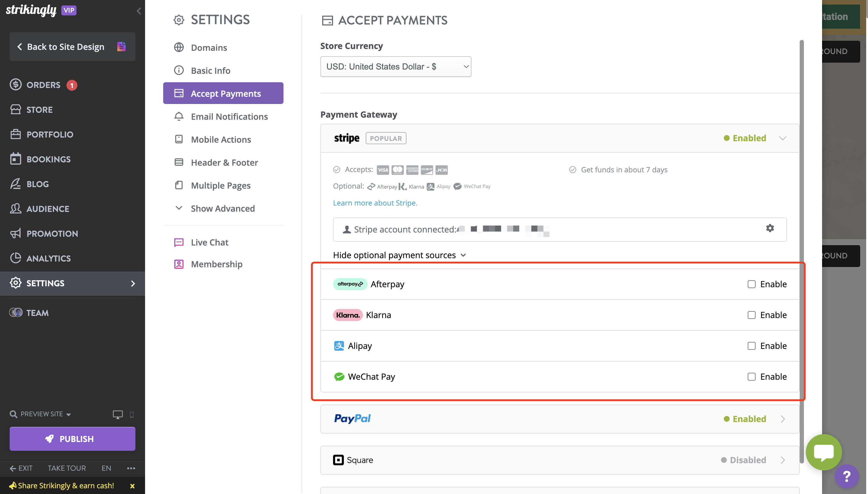The height and width of the screenshot is (494, 868).
Task: Collapse Hide optional payment sources
Action: pyautogui.click(x=400, y=255)
